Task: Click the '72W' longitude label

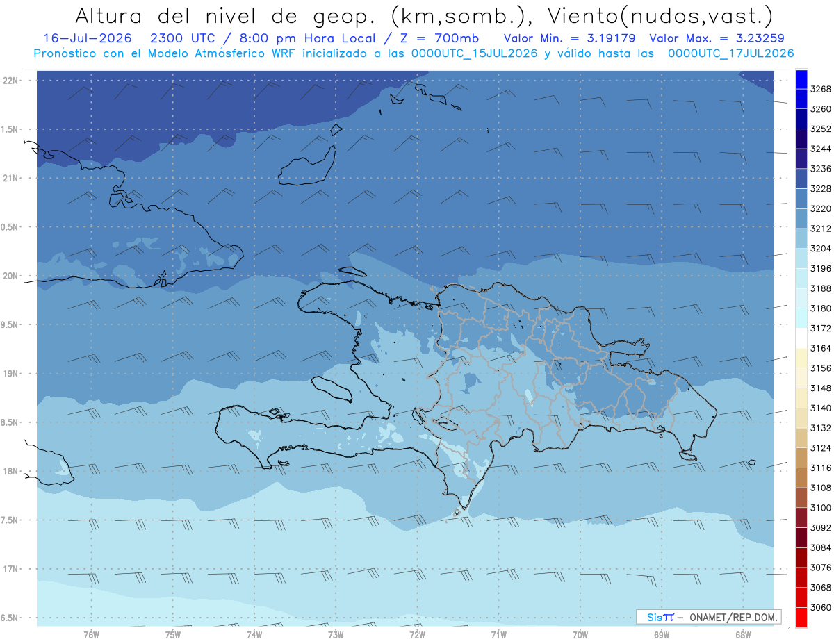Action: 417,634
